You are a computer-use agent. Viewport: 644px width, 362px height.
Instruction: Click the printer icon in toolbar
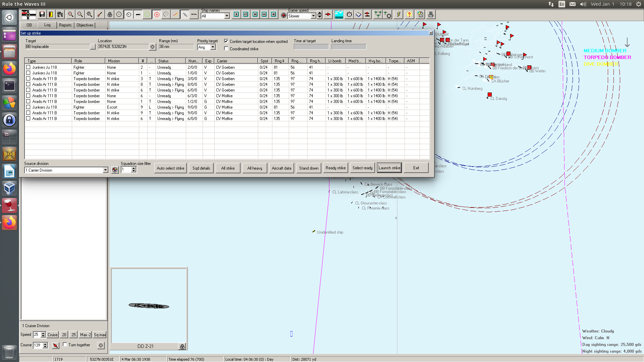tap(431, 14)
